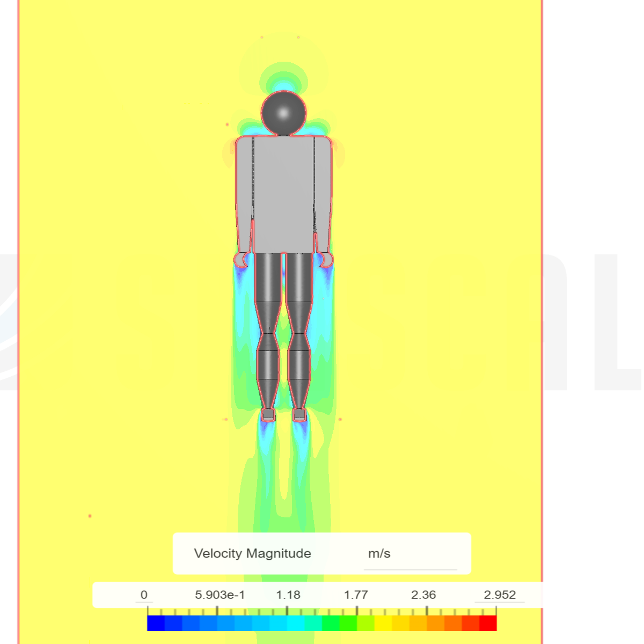Select the mannequin's head geometry
This screenshot has width=644, height=644.
click(x=283, y=113)
